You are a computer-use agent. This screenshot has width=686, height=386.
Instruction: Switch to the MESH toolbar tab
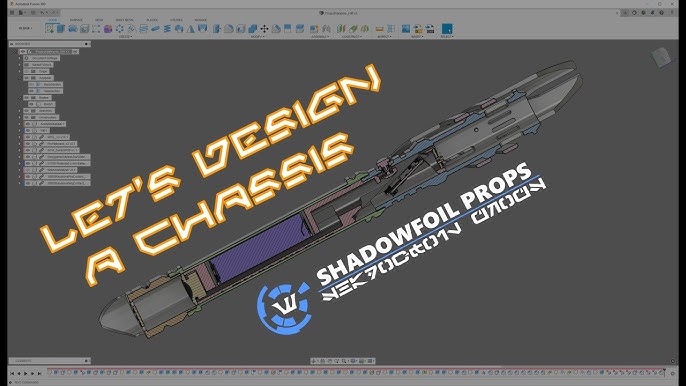click(x=99, y=20)
